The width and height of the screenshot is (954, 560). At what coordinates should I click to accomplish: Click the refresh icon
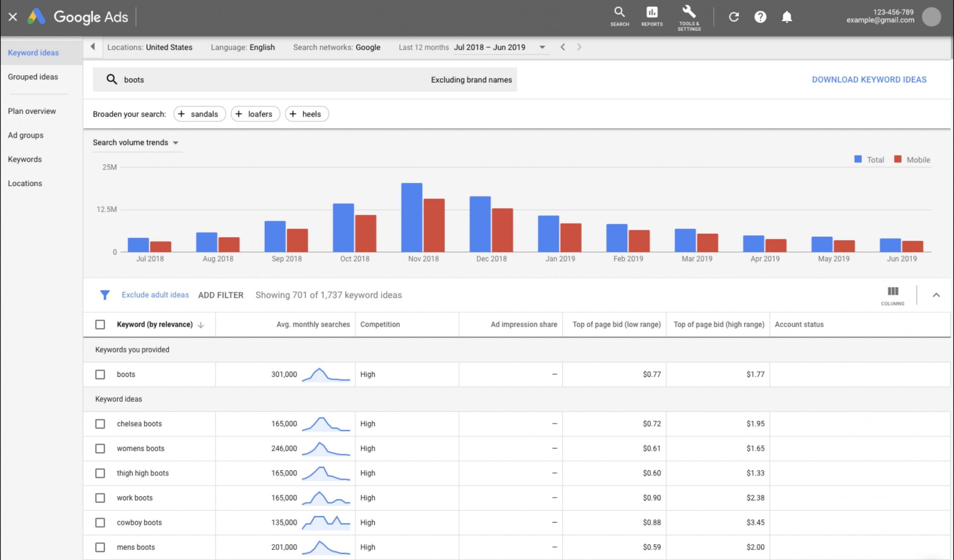tap(733, 17)
